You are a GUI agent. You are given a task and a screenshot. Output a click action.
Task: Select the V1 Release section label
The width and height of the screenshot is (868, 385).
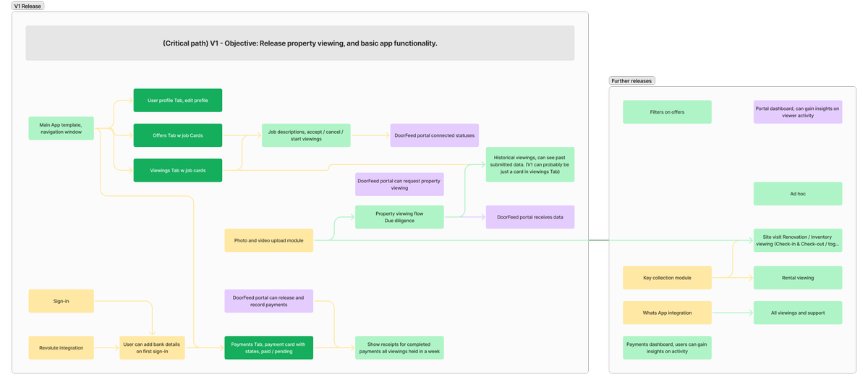pyautogui.click(x=27, y=6)
